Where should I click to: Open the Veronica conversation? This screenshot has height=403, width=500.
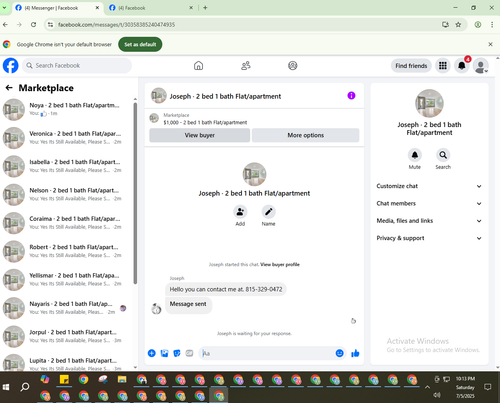(x=67, y=138)
